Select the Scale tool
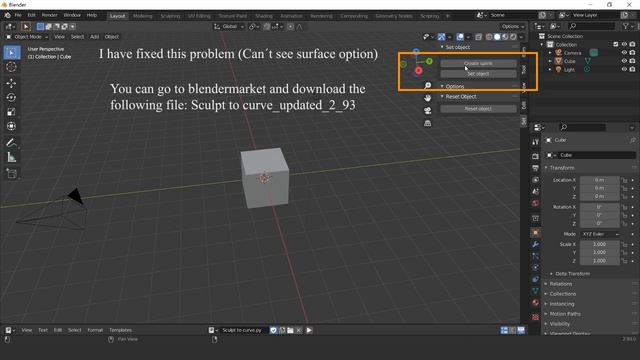 [11, 112]
